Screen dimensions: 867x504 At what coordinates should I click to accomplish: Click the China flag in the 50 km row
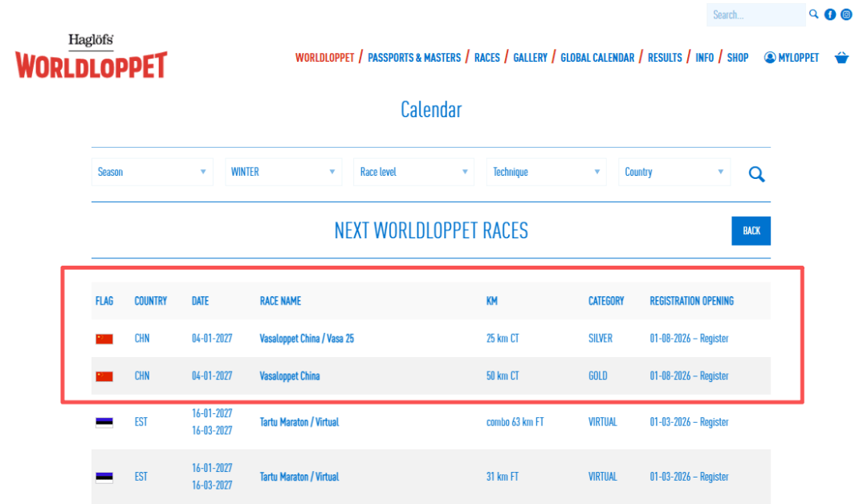pyautogui.click(x=104, y=376)
